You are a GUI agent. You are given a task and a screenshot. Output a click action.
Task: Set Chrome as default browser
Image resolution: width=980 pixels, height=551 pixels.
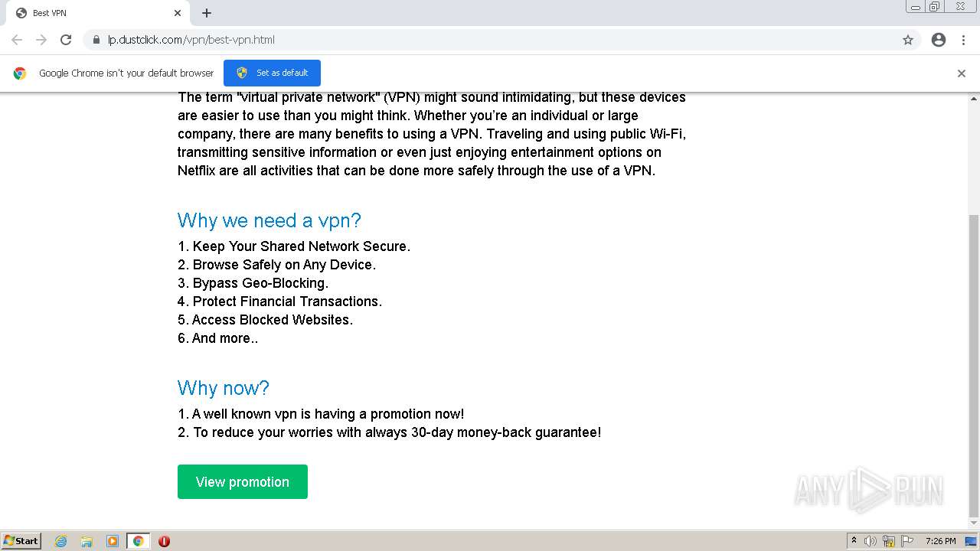[272, 73]
